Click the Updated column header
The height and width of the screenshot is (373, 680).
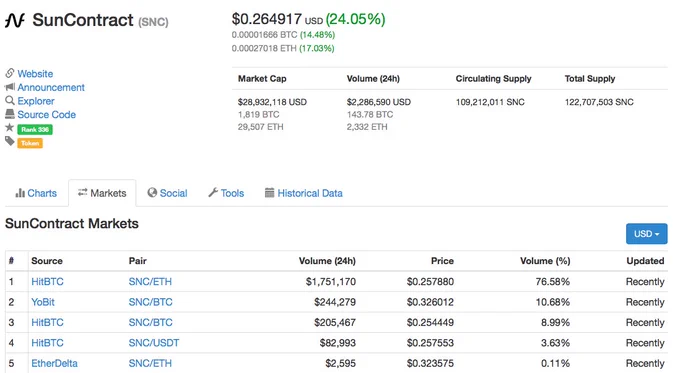645,261
